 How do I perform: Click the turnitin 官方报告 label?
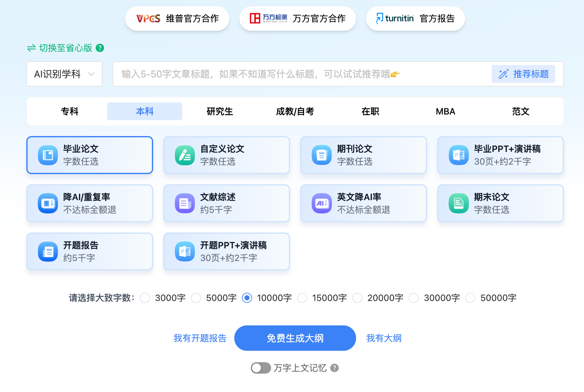pos(437,18)
